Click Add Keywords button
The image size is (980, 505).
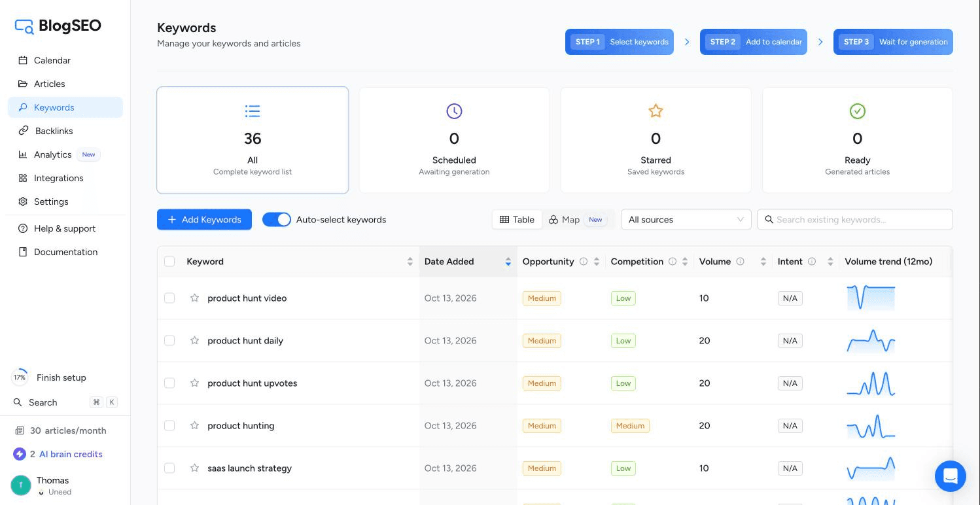pyautogui.click(x=204, y=220)
